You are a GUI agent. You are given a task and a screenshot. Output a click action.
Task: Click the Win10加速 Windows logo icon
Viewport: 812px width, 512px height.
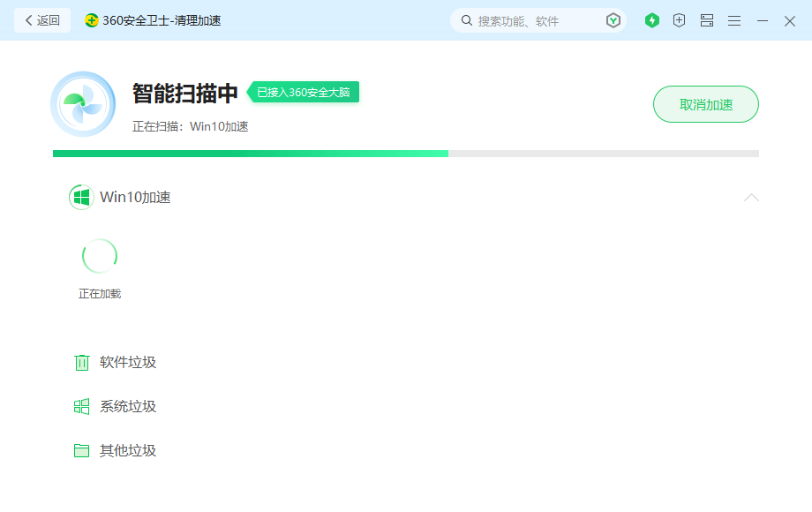(81, 197)
